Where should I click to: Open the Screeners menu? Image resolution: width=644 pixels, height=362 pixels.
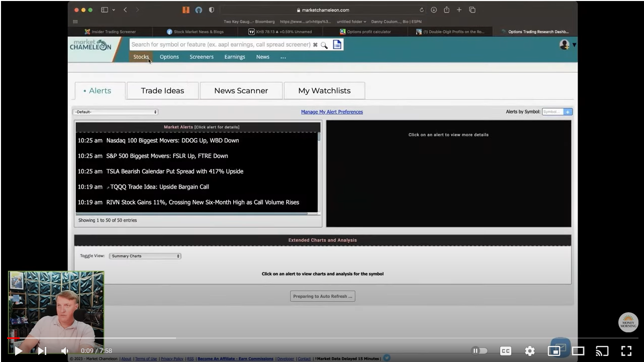point(202,57)
